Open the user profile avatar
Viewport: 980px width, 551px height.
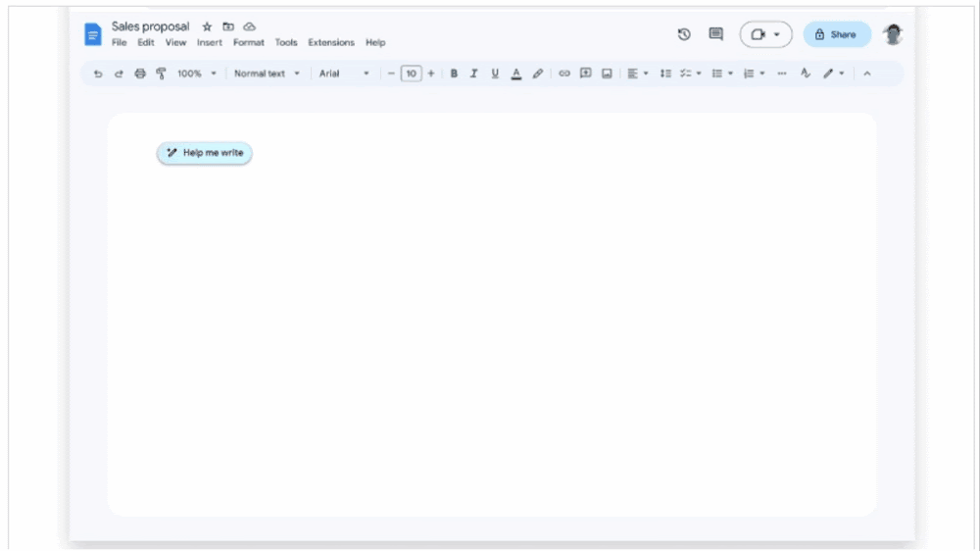(x=893, y=34)
